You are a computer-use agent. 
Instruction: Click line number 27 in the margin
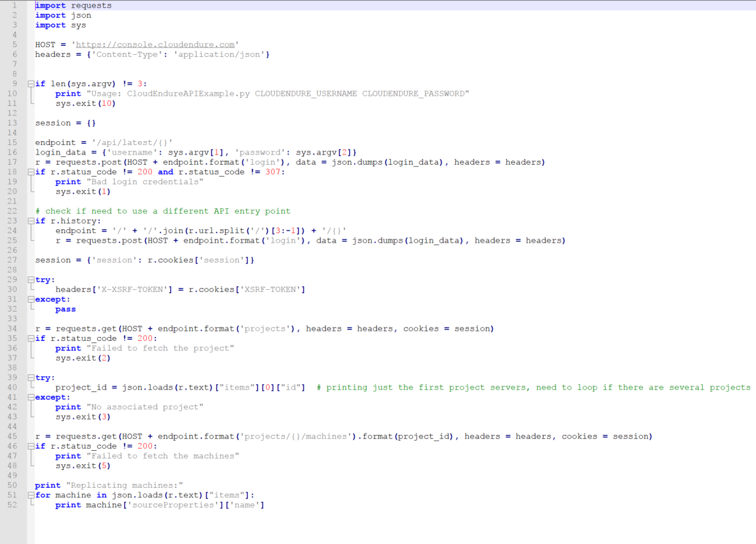12,261
